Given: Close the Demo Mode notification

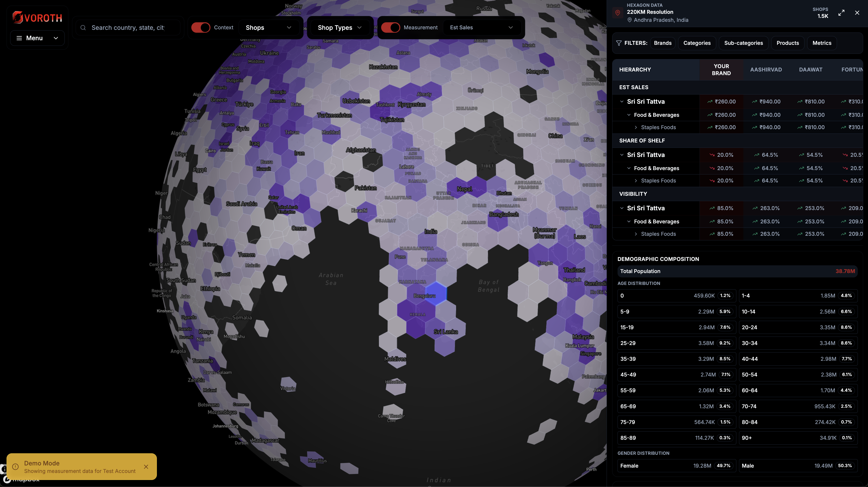Looking at the screenshot, I should point(146,467).
